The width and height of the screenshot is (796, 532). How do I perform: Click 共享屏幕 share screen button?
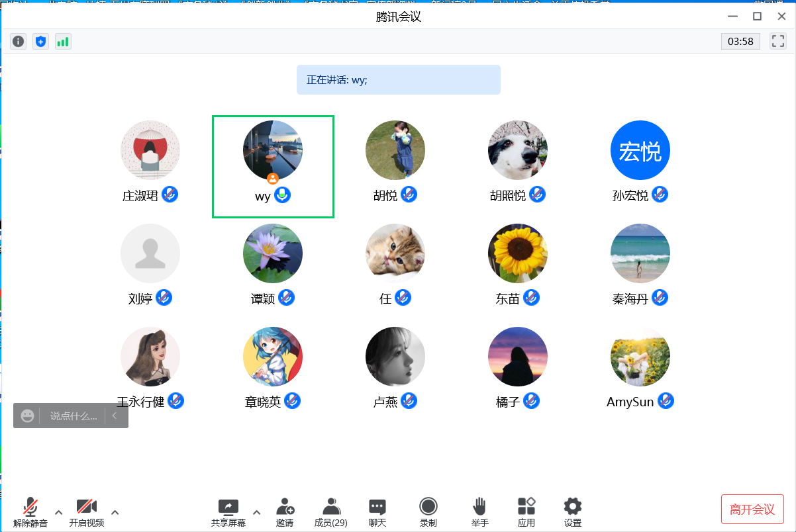click(228, 511)
